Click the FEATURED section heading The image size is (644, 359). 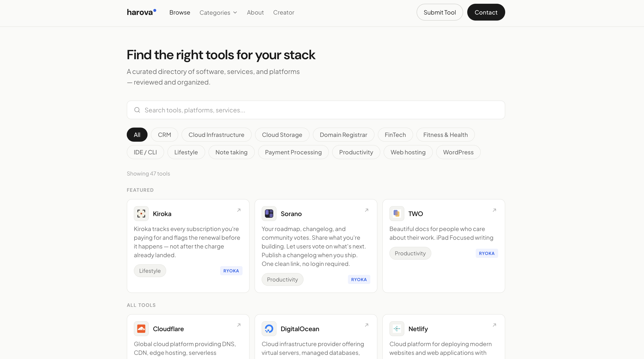pyautogui.click(x=140, y=190)
